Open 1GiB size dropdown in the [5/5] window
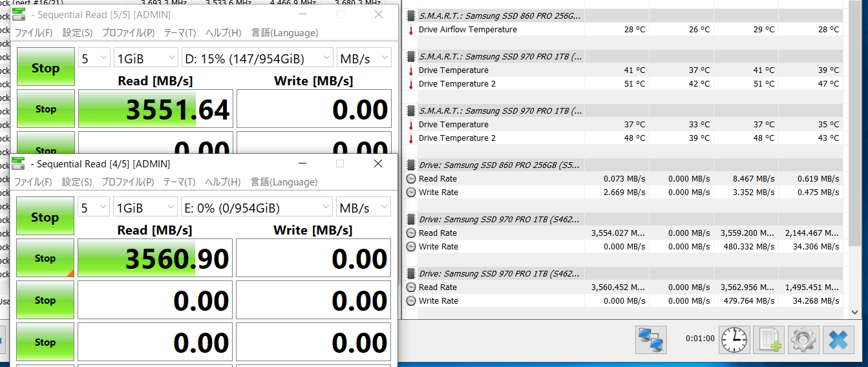The height and width of the screenshot is (367, 868). coord(146,58)
